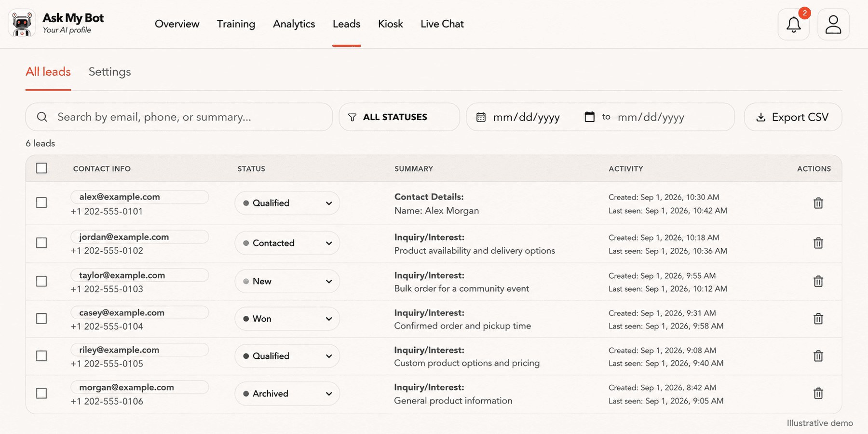Delete the morgan@example.com lead
The width and height of the screenshot is (868, 434).
click(x=818, y=393)
